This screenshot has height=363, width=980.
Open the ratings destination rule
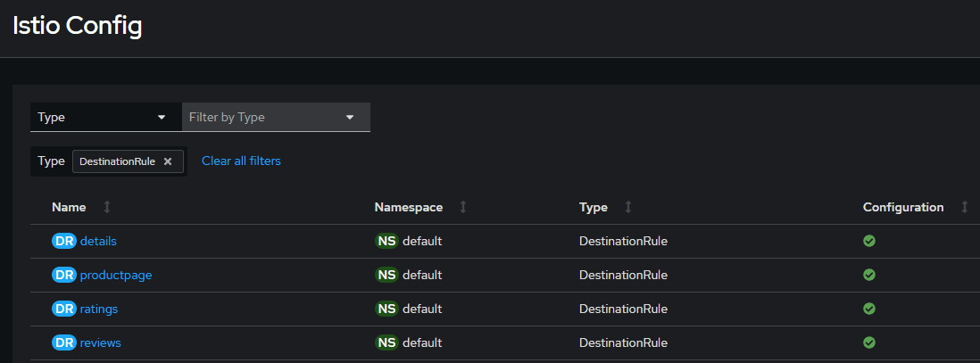pos(99,309)
